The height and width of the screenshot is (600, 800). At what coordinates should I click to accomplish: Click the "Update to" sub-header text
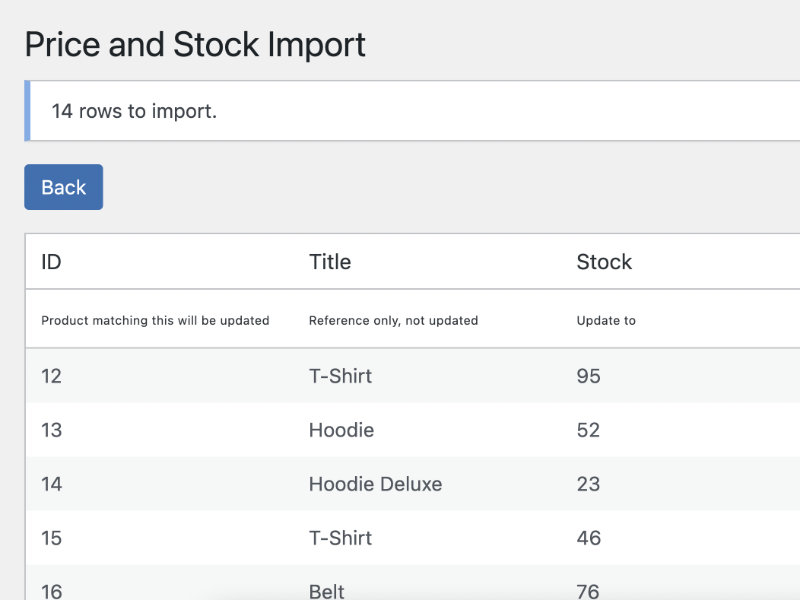(x=606, y=321)
